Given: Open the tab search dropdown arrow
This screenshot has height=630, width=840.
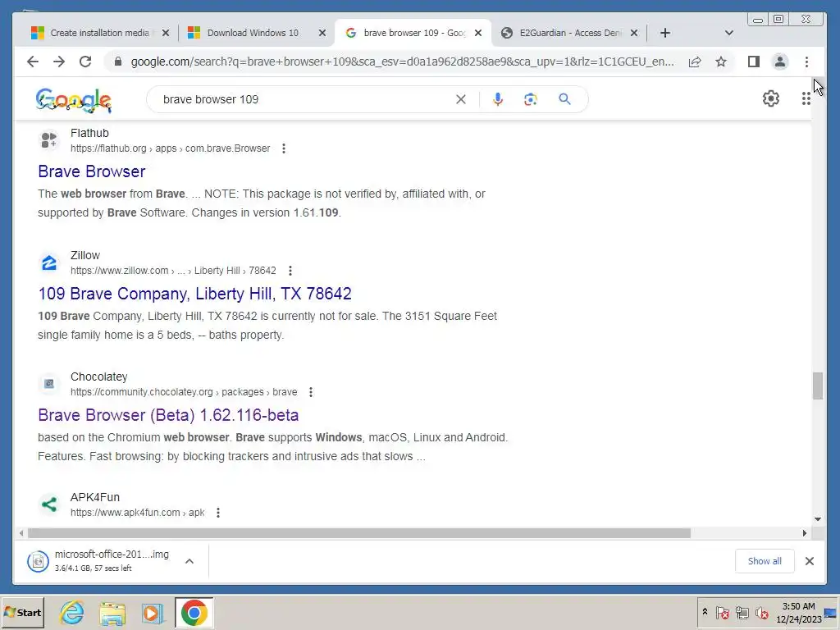Looking at the screenshot, I should [728, 33].
